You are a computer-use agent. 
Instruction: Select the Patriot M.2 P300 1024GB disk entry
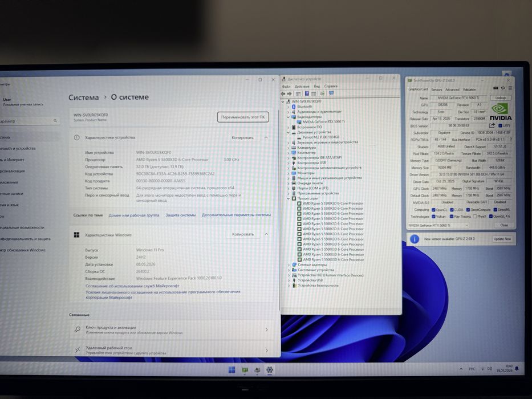click(x=320, y=137)
